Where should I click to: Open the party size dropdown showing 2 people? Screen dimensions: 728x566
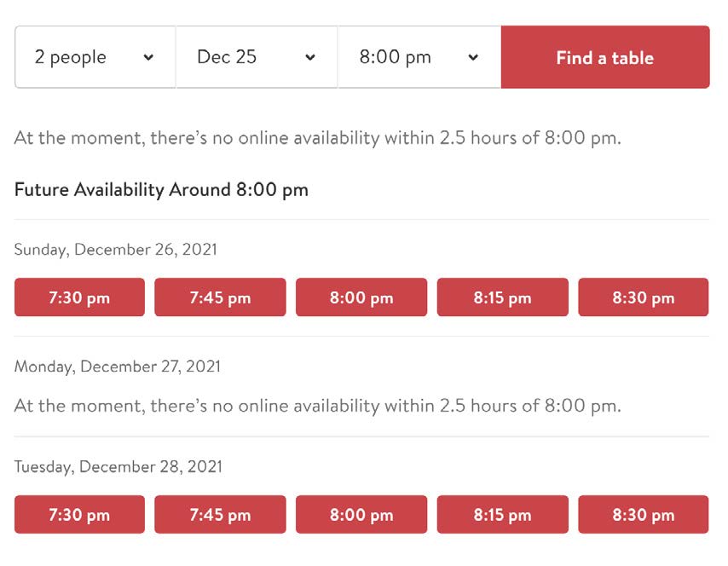[95, 57]
